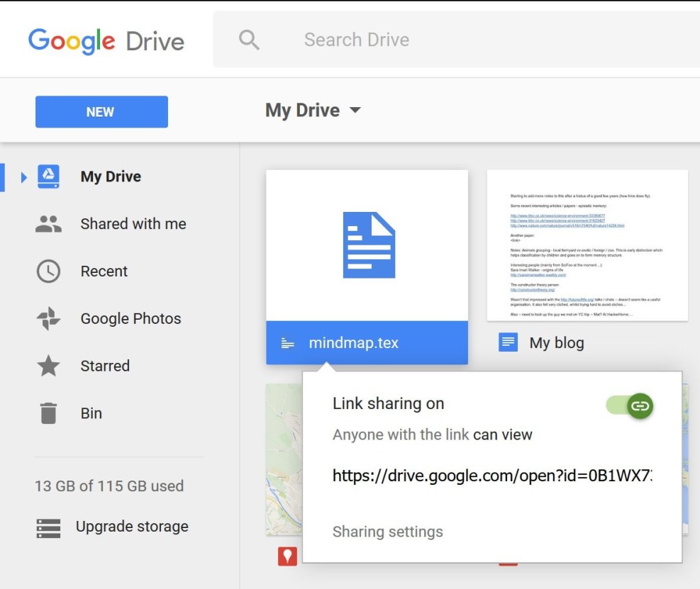Open Recent files via the clock icon
700x589 pixels.
point(48,271)
